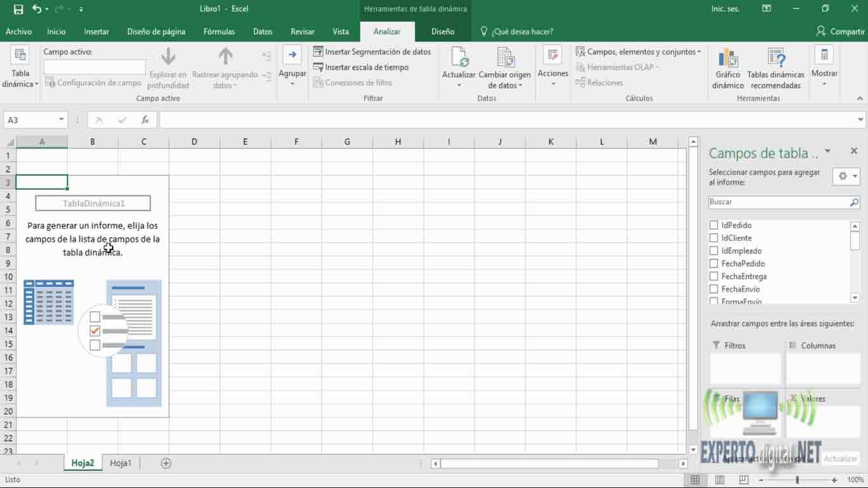
Task: Click the zoom slider handle
Action: [x=797, y=480]
